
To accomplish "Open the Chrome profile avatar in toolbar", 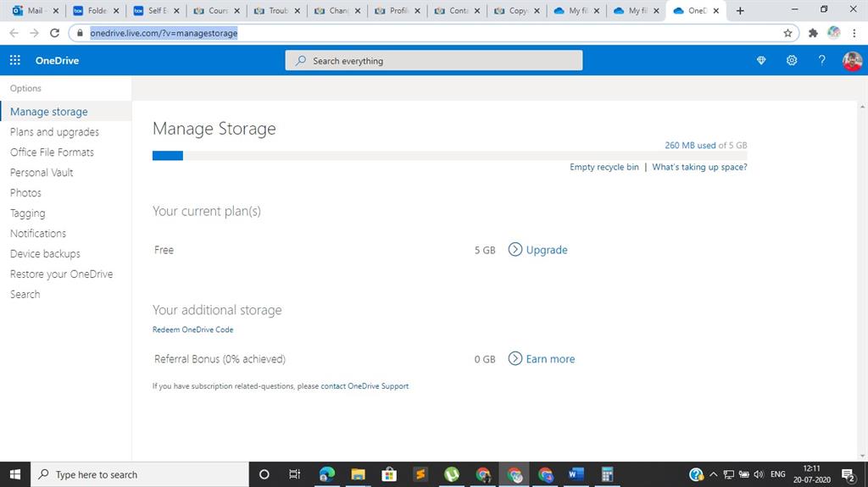I will (x=834, y=33).
